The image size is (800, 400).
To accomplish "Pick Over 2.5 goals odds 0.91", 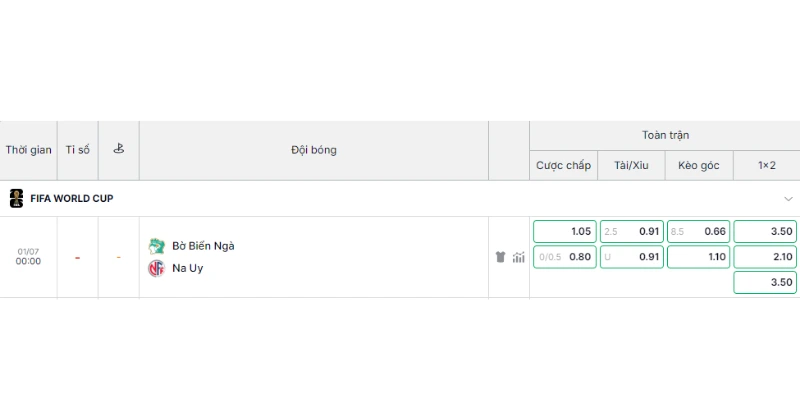I will (x=632, y=232).
